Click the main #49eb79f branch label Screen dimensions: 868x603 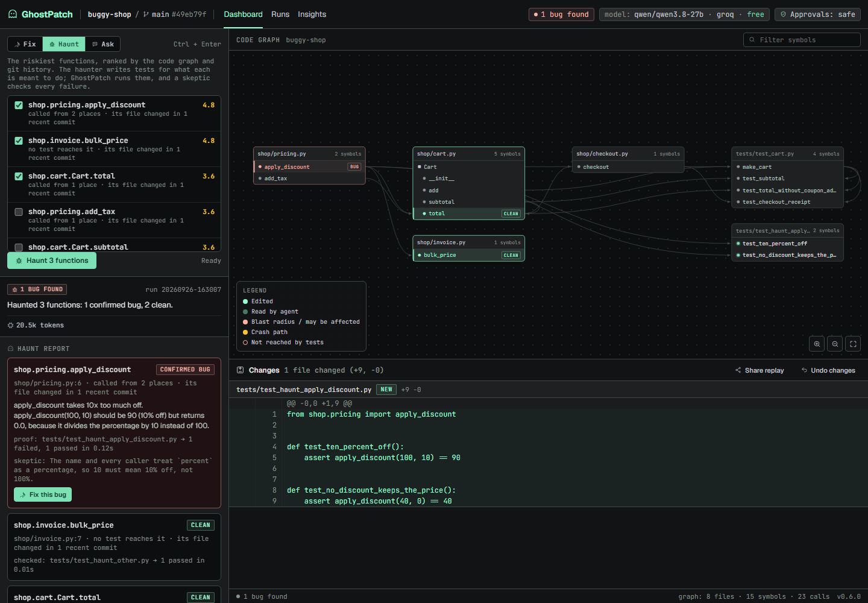coord(175,14)
